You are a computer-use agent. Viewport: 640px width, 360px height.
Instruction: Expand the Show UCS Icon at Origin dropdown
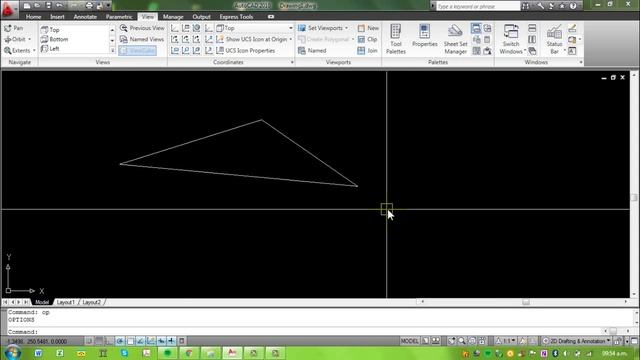pyautogui.click(x=291, y=39)
